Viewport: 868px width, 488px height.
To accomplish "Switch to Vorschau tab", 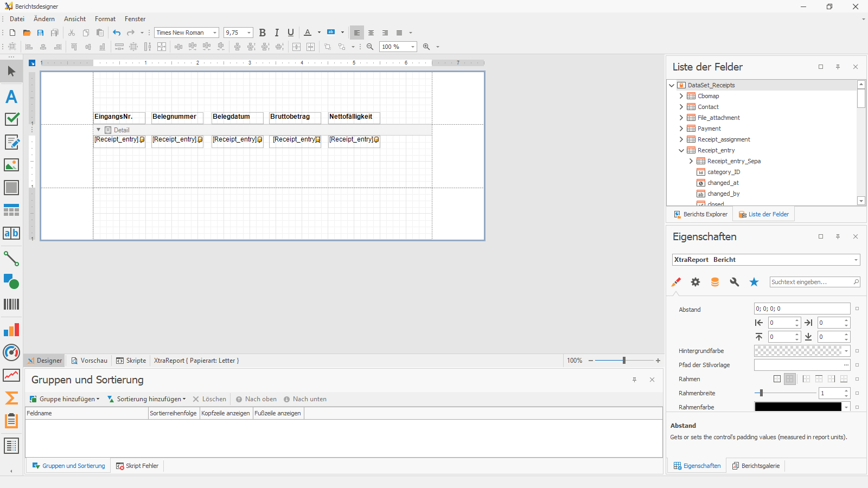I will (x=90, y=361).
